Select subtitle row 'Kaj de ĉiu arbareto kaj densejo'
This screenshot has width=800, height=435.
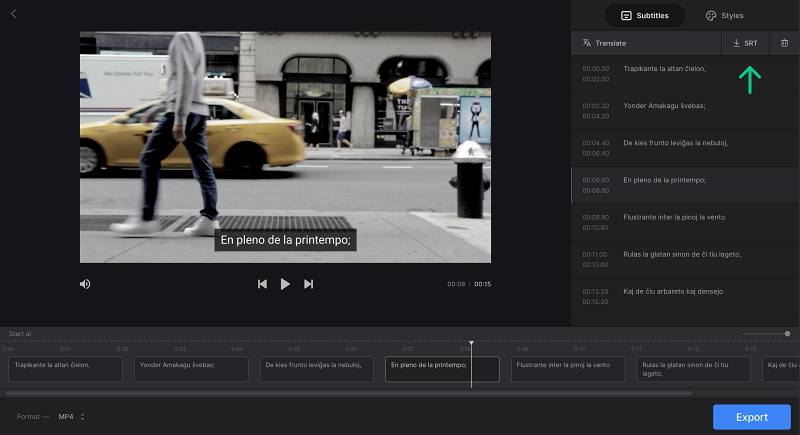click(x=685, y=297)
